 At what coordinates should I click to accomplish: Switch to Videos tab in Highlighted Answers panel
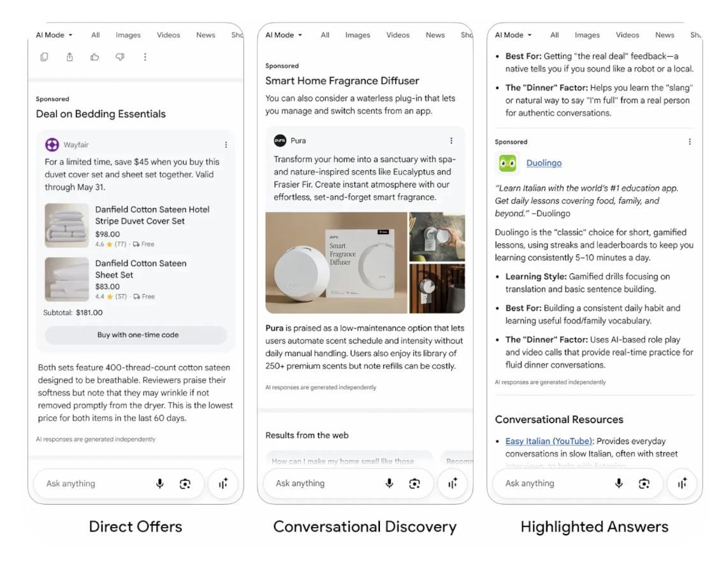click(627, 35)
